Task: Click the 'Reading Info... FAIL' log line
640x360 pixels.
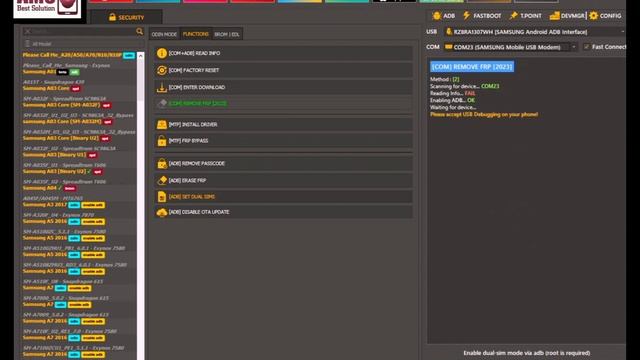Action: [452, 93]
